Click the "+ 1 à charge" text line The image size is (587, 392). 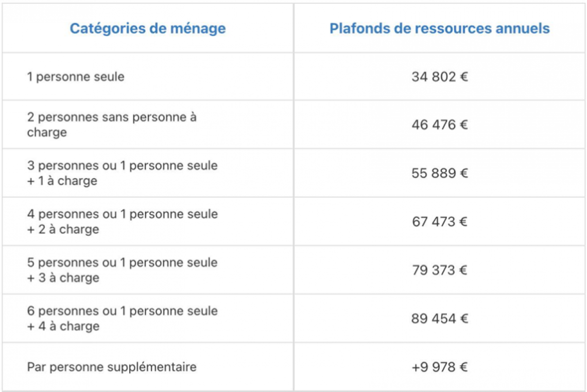tap(62, 181)
